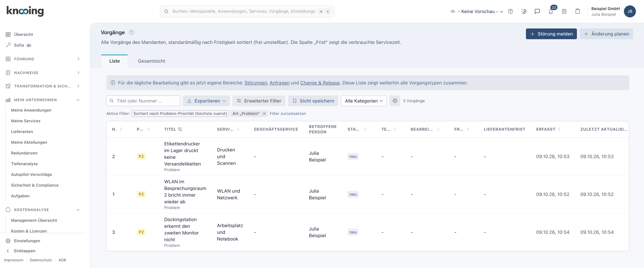Focus the Titel oder Nummer search field
This screenshot has height=268, width=644.
[x=143, y=101]
